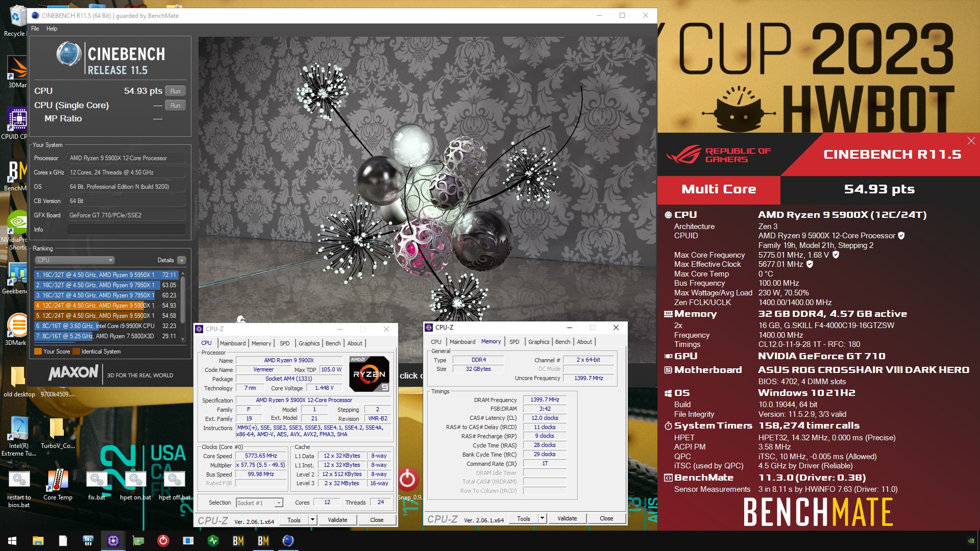Click Close button in left CPU-Z window
The image size is (980, 551).
click(377, 520)
